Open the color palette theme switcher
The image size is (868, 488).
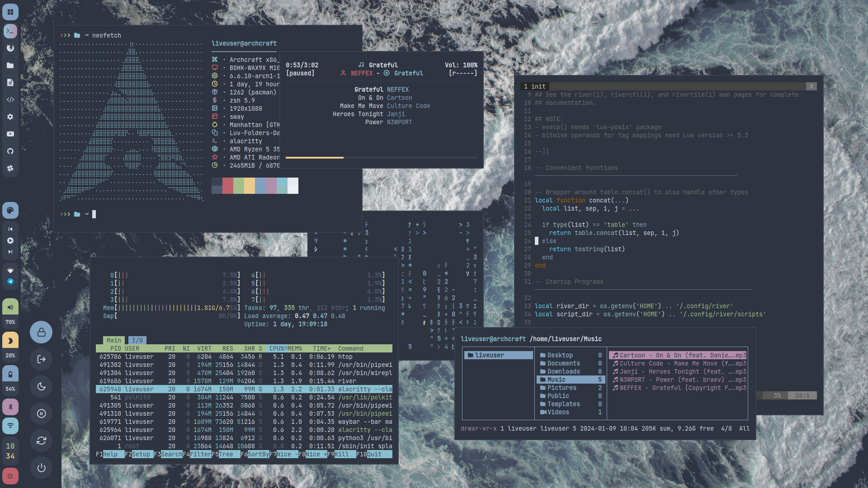point(10,210)
